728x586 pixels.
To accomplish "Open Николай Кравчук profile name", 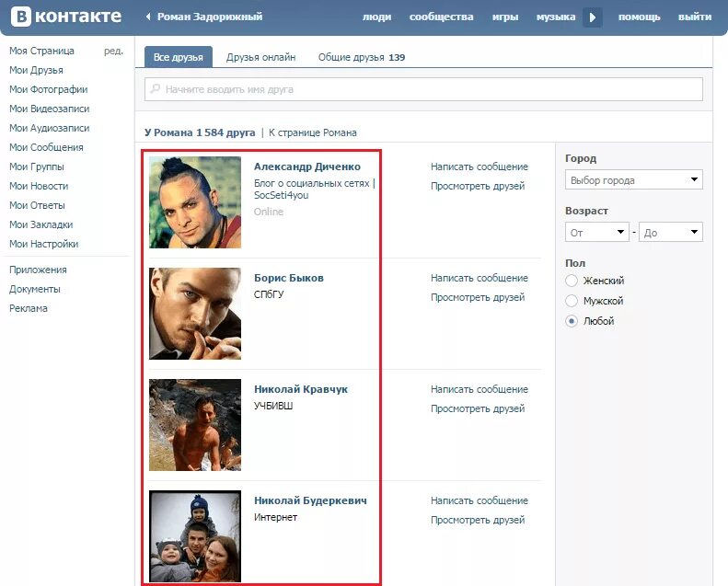I will coord(300,389).
